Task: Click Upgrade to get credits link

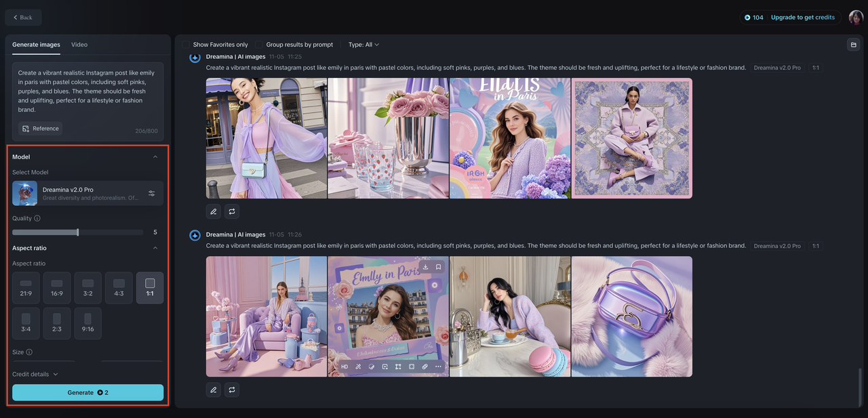Action: click(803, 18)
